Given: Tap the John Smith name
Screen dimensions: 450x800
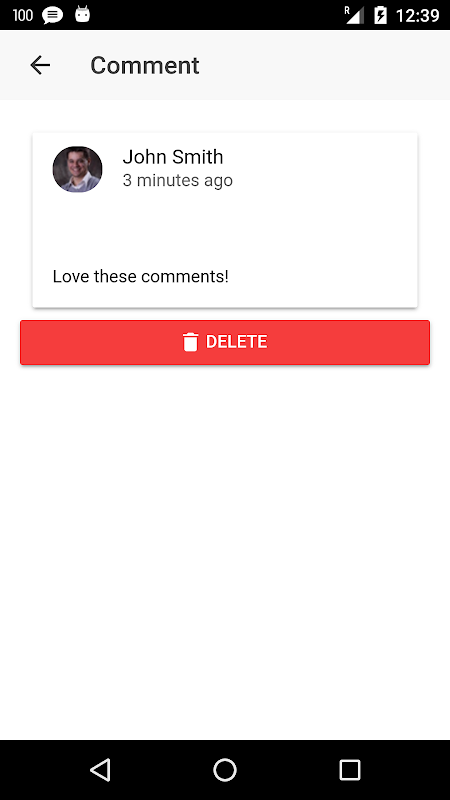Looking at the screenshot, I should pos(173,157).
